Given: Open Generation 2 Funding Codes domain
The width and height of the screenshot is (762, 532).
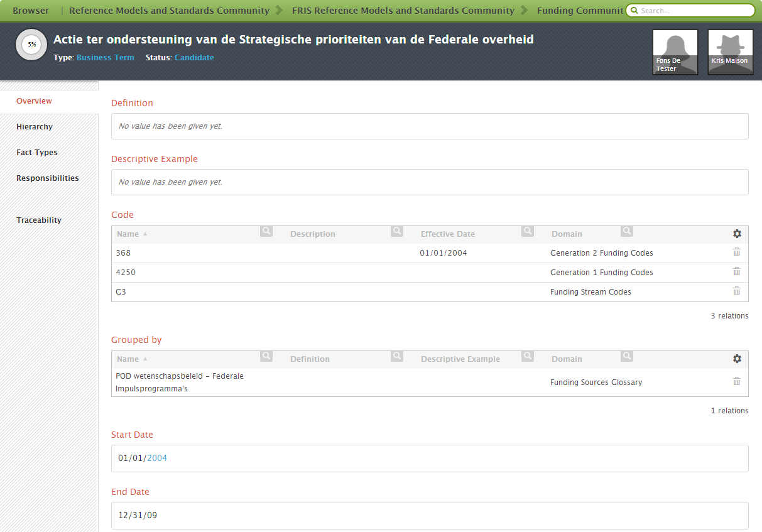Looking at the screenshot, I should 601,253.
